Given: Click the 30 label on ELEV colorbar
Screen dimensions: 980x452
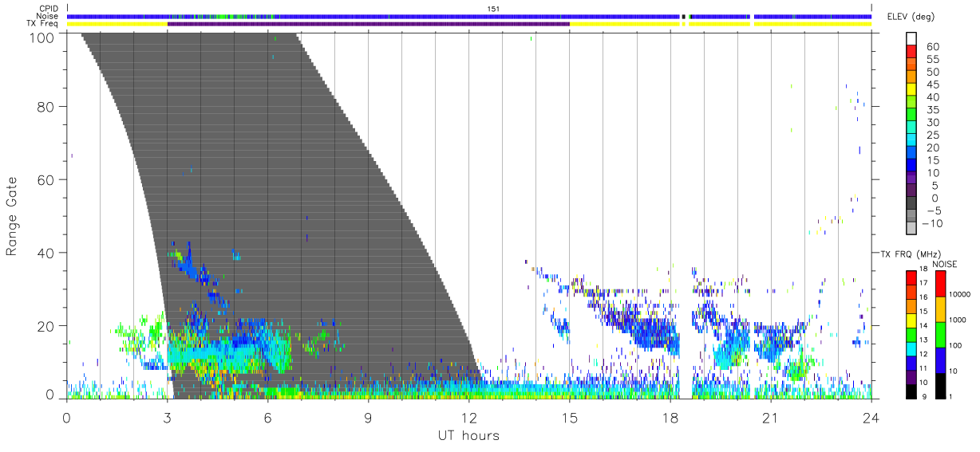Looking at the screenshot, I should [931, 123].
